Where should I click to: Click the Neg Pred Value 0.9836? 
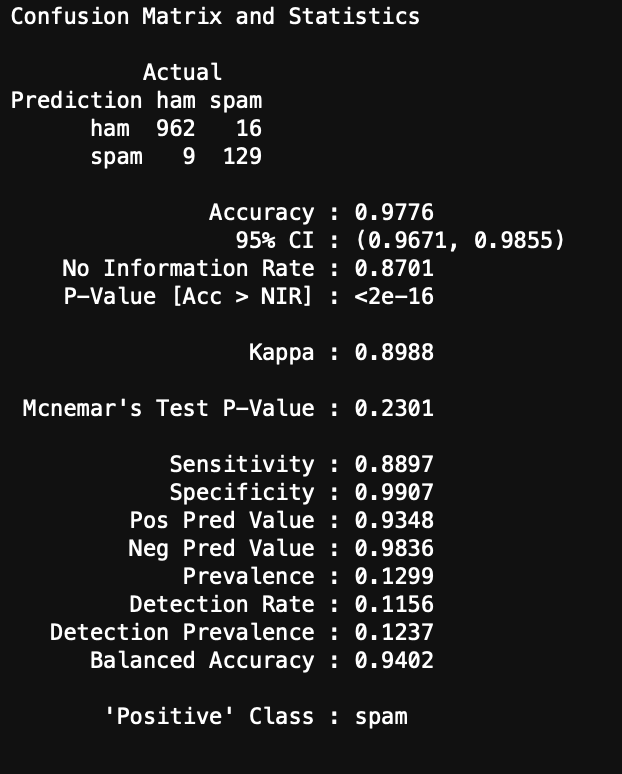(394, 548)
